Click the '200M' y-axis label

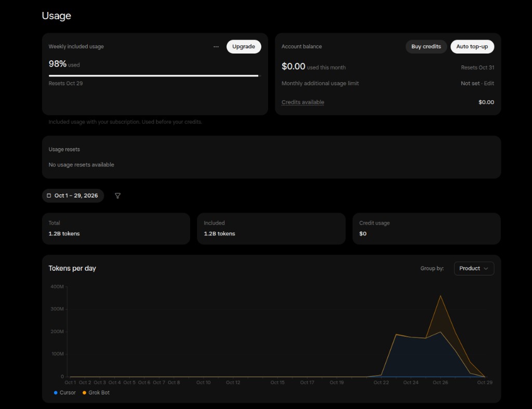pyautogui.click(x=57, y=332)
